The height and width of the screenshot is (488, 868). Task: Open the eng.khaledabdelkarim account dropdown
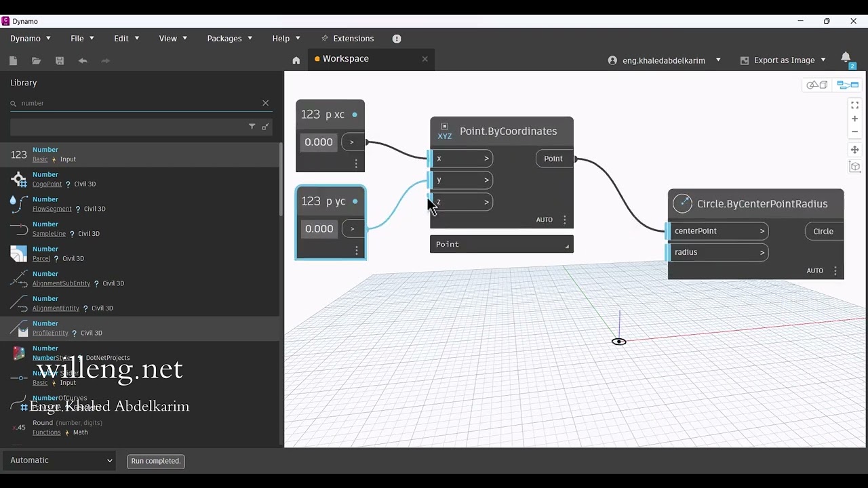(x=664, y=60)
